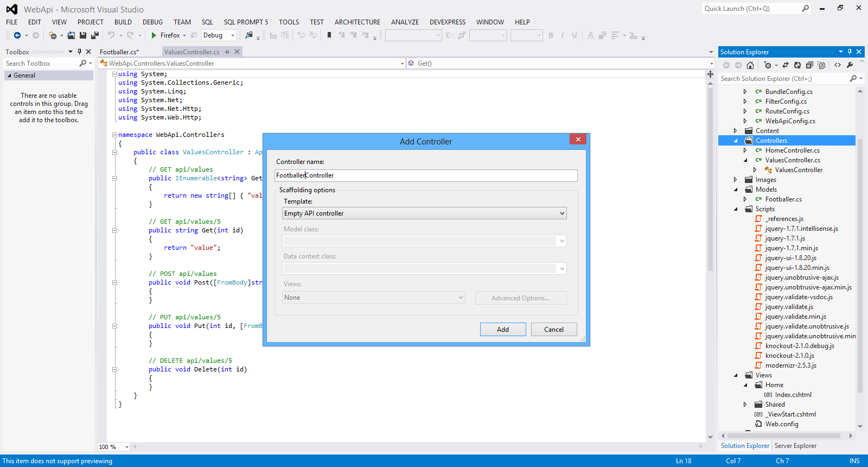This screenshot has width=868, height=467.
Task: Close the ValuesController.cs tab
Action: 237,52
